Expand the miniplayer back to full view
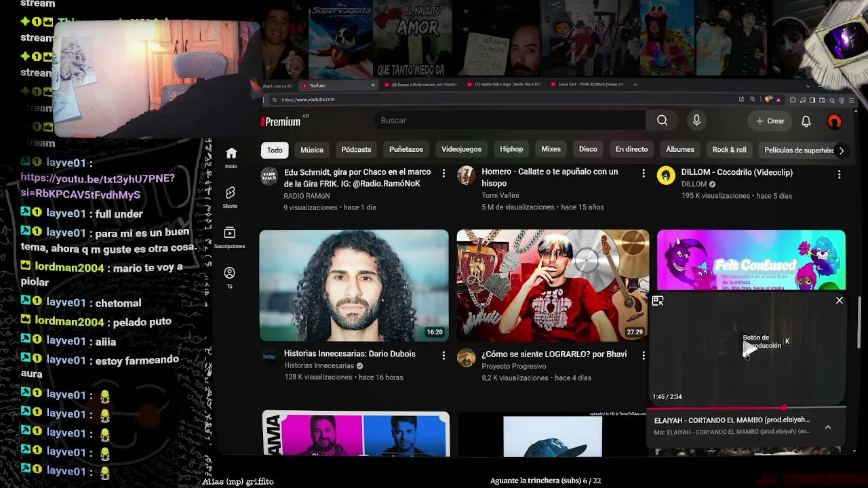 click(x=657, y=301)
